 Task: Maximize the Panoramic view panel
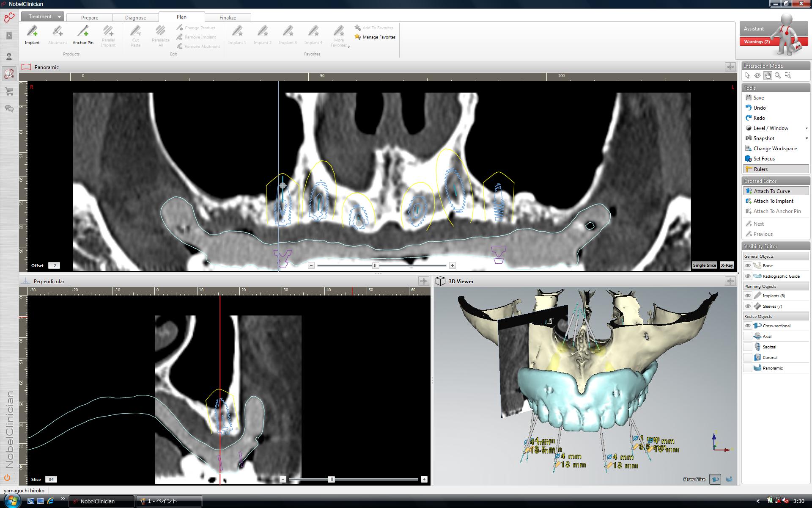(x=730, y=67)
